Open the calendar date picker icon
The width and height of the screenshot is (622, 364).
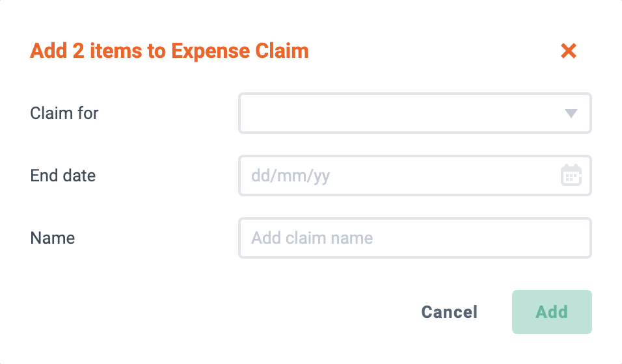tap(571, 175)
